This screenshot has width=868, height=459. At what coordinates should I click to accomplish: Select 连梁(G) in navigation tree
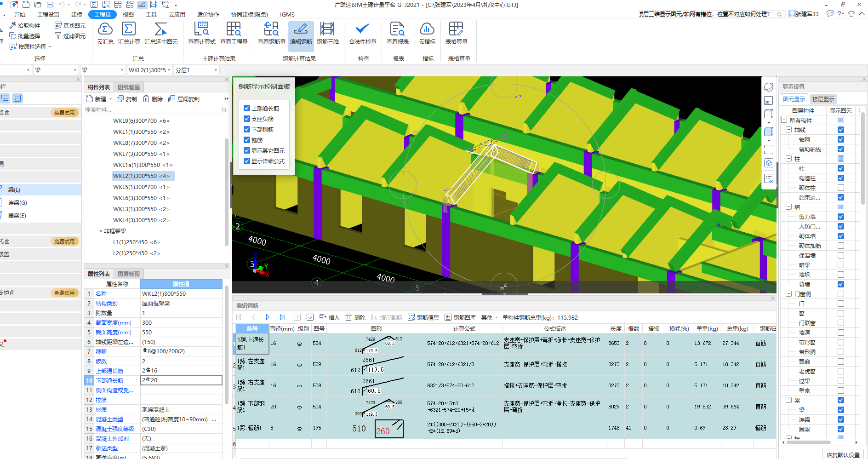pyautogui.click(x=17, y=202)
